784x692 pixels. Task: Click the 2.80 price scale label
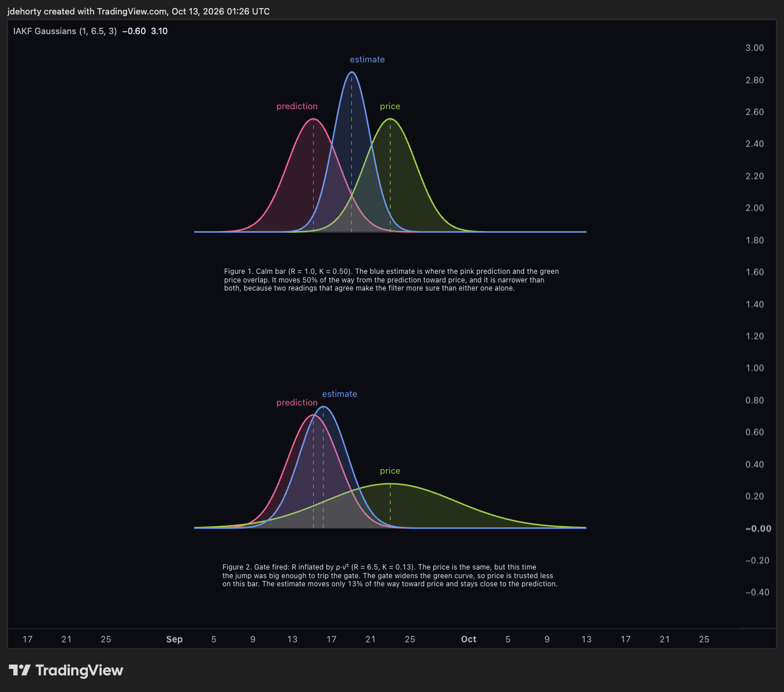coord(755,80)
